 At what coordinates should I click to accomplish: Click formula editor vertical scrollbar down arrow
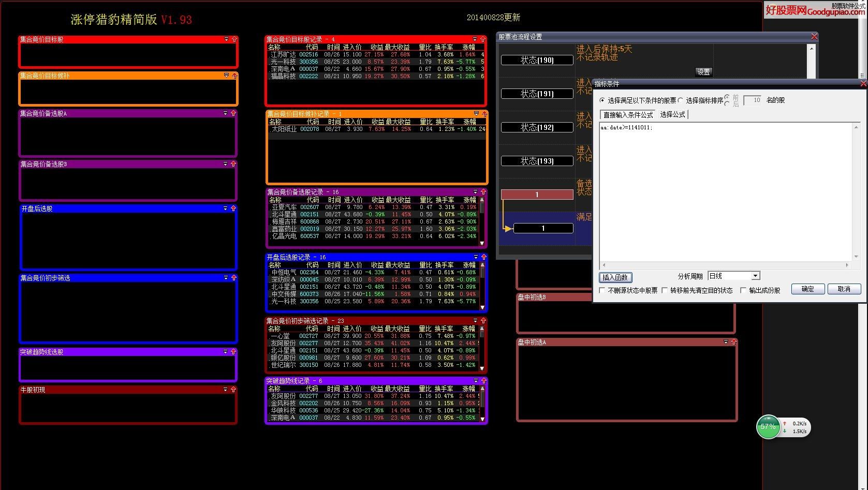856,257
